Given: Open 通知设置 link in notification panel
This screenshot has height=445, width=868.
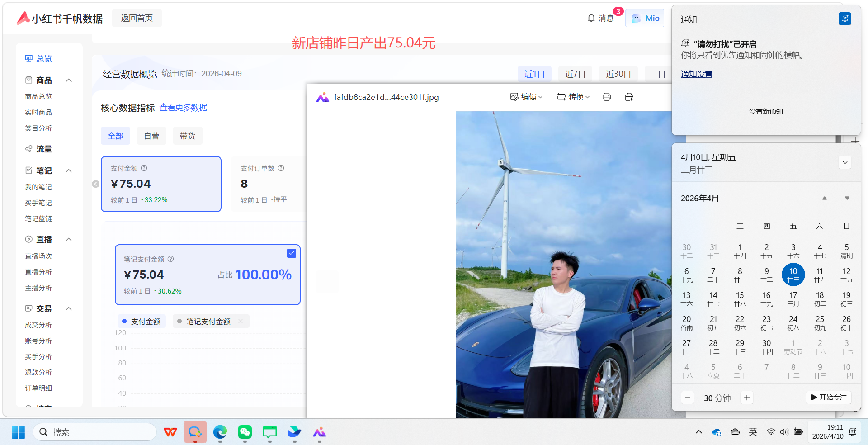Looking at the screenshot, I should coord(697,74).
